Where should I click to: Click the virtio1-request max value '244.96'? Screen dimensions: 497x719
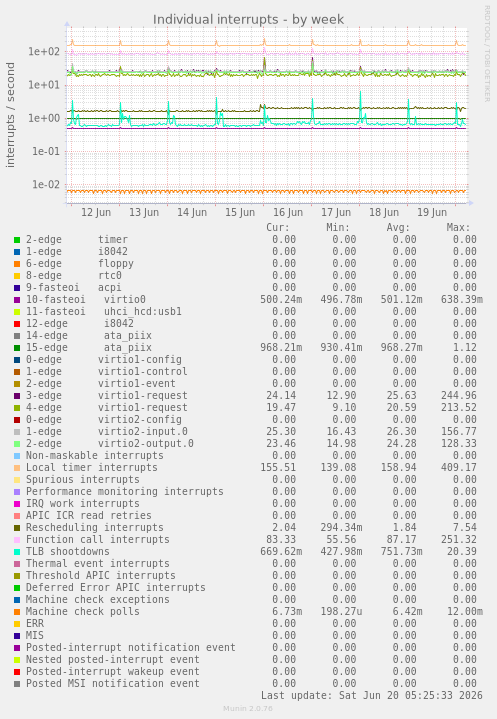point(459,396)
